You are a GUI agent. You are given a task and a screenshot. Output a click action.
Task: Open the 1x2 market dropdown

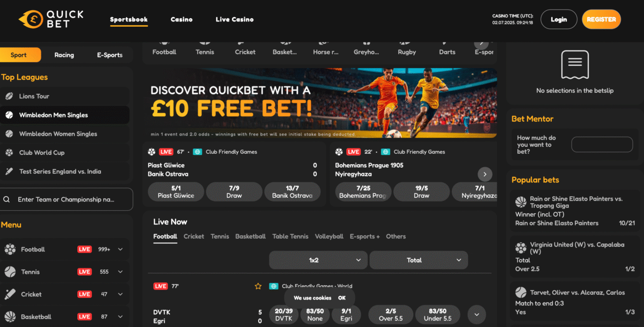click(x=318, y=260)
